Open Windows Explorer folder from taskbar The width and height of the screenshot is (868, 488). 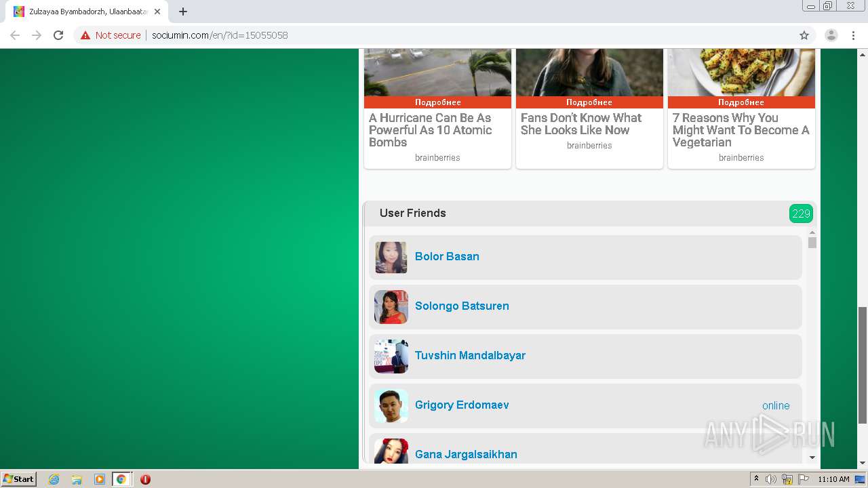pos(77,479)
